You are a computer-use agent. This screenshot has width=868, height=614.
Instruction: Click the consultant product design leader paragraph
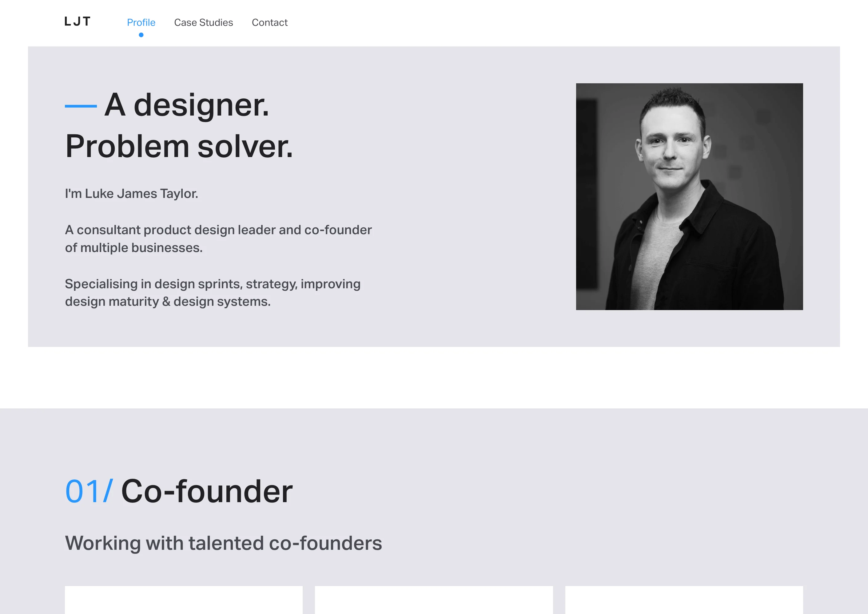point(218,238)
